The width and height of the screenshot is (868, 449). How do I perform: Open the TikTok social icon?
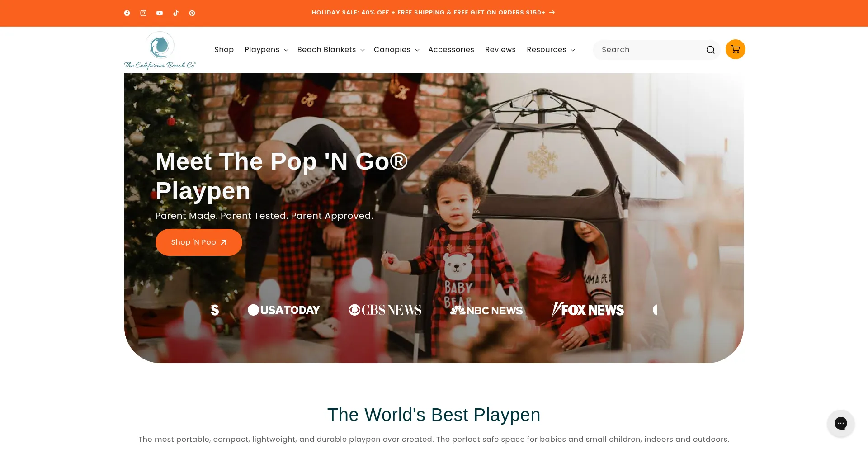tap(176, 13)
